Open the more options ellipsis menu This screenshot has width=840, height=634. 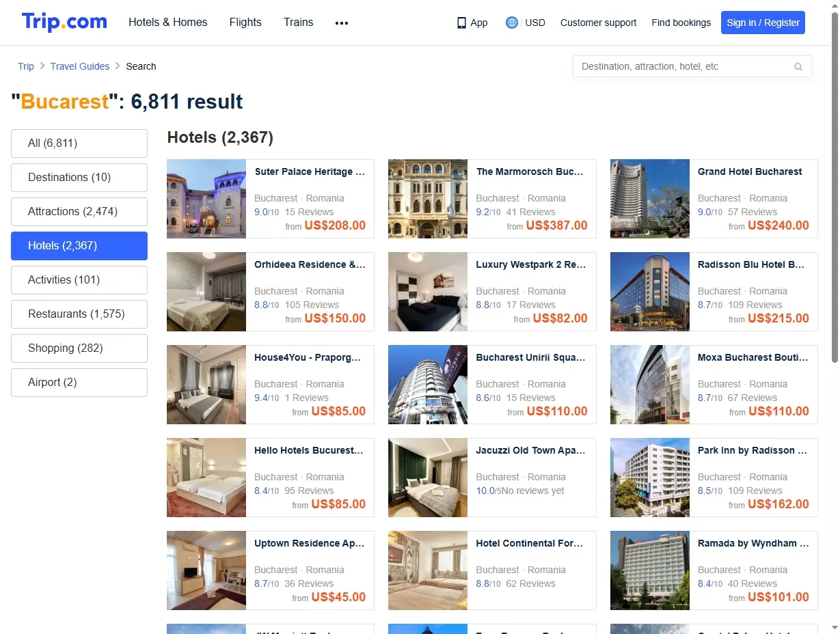point(342,23)
